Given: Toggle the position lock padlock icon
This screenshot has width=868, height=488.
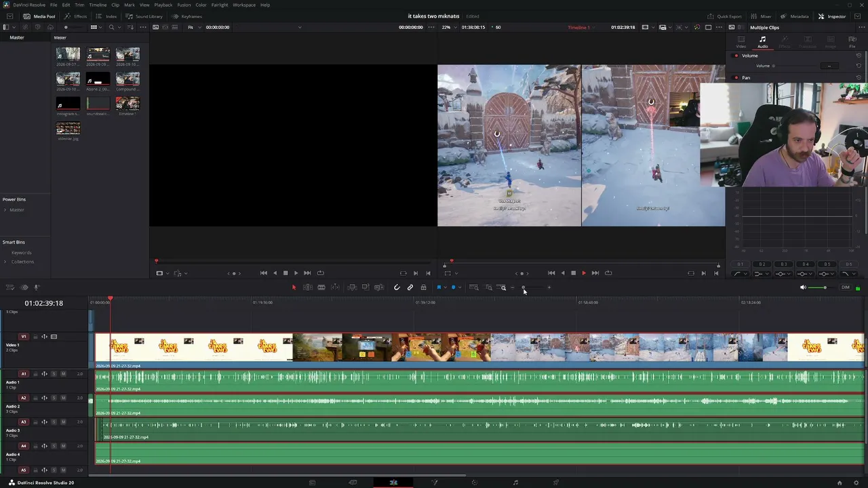Looking at the screenshot, I should pos(423,287).
